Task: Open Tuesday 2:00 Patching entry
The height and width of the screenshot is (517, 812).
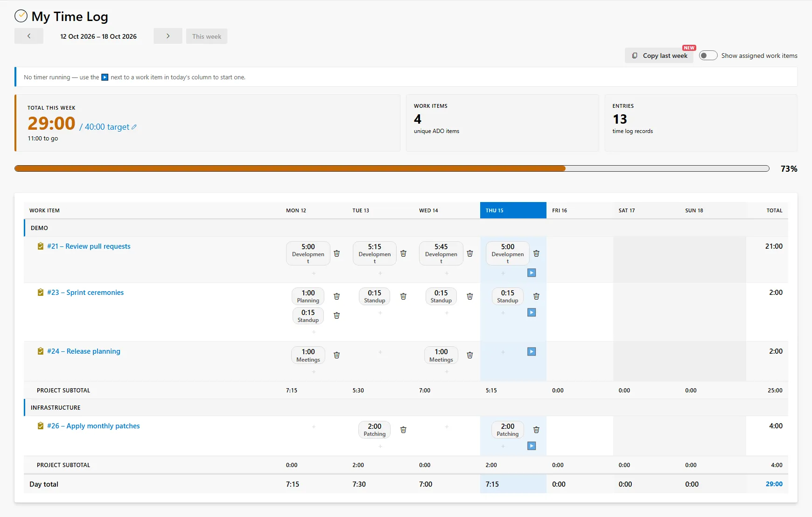Action: (x=374, y=430)
